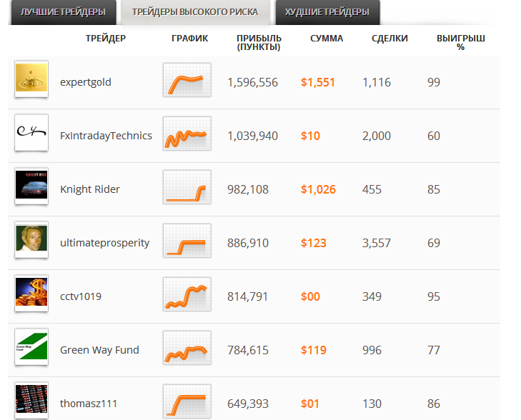Switch to the Лучшие трейдеры tab
Screen dimensions: 521x420
pyautogui.click(x=63, y=12)
